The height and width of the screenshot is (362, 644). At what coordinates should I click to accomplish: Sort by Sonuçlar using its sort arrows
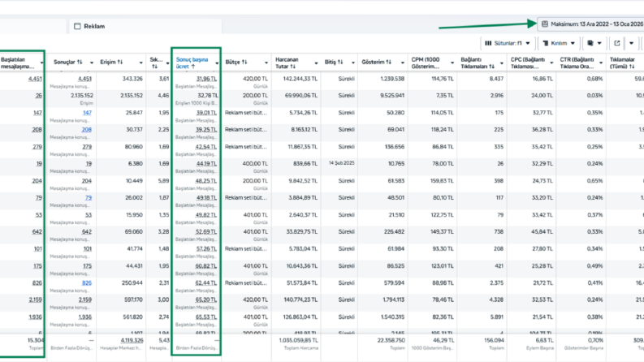pos(80,62)
